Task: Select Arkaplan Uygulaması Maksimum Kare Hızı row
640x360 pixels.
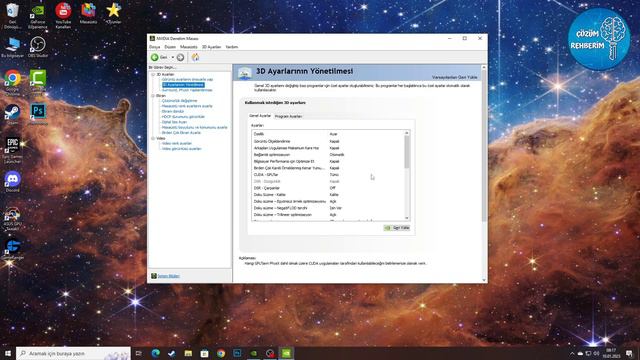Action: 329,148
